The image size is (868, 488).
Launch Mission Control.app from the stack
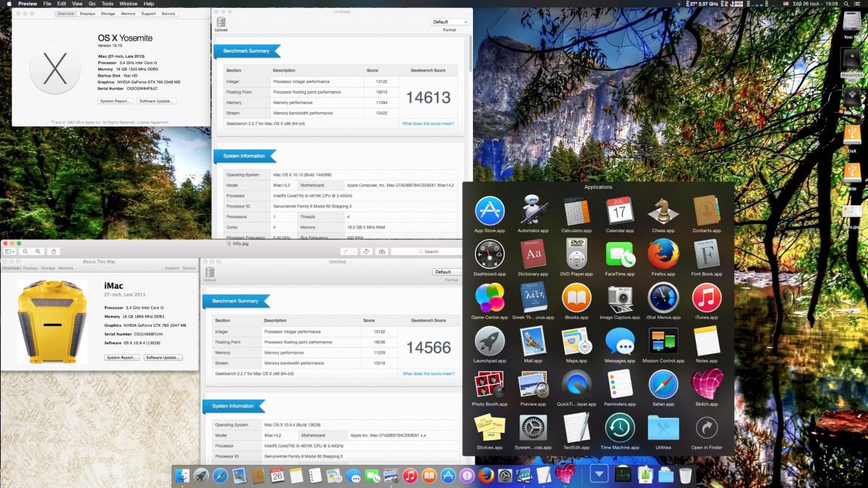point(663,341)
